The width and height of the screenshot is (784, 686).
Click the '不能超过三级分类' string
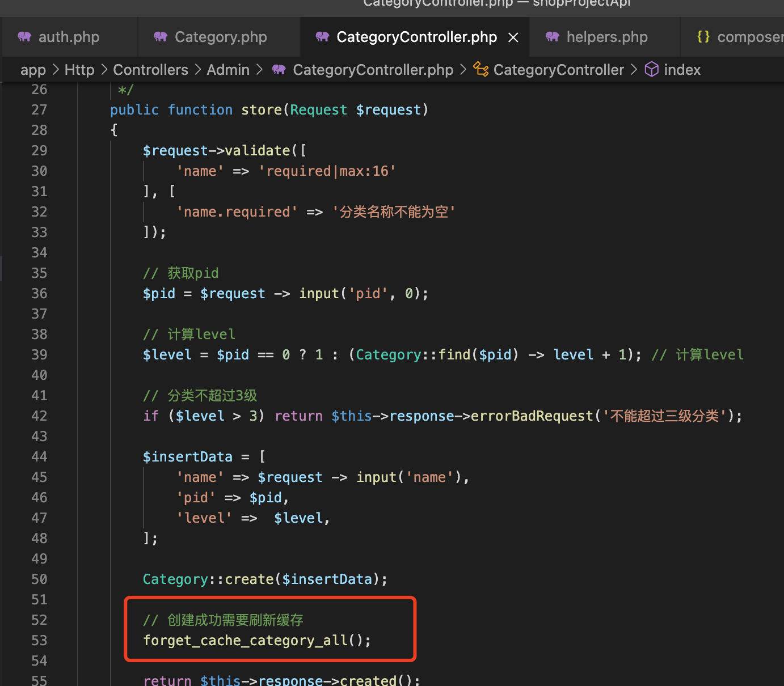[664, 416]
